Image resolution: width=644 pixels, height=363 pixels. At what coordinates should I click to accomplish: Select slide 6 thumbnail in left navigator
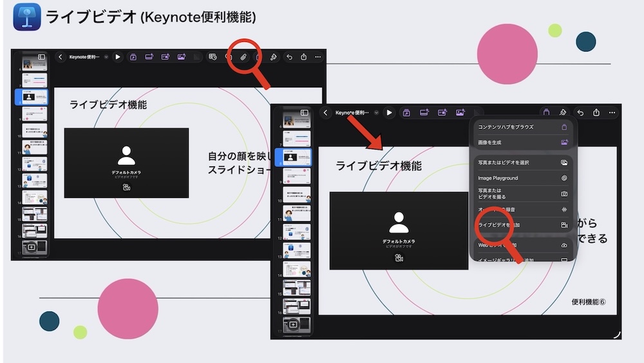pos(35,64)
